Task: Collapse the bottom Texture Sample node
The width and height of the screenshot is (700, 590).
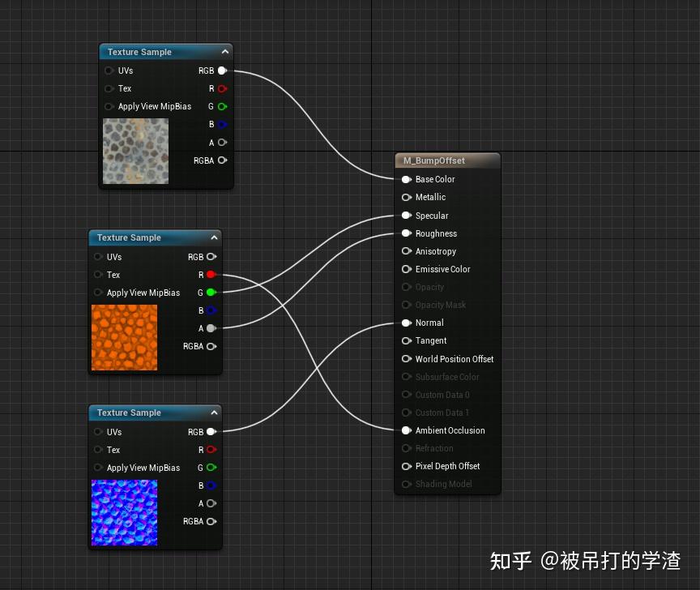Action: [x=214, y=413]
